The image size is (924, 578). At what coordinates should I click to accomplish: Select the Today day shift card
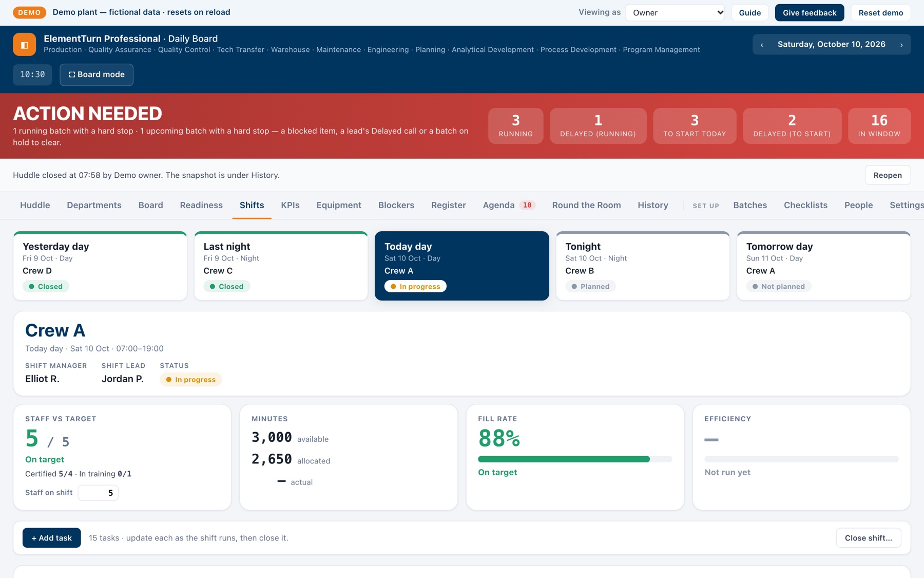(461, 266)
